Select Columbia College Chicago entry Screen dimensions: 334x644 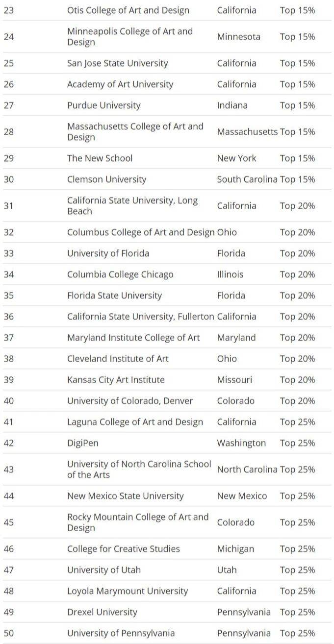coord(120,274)
